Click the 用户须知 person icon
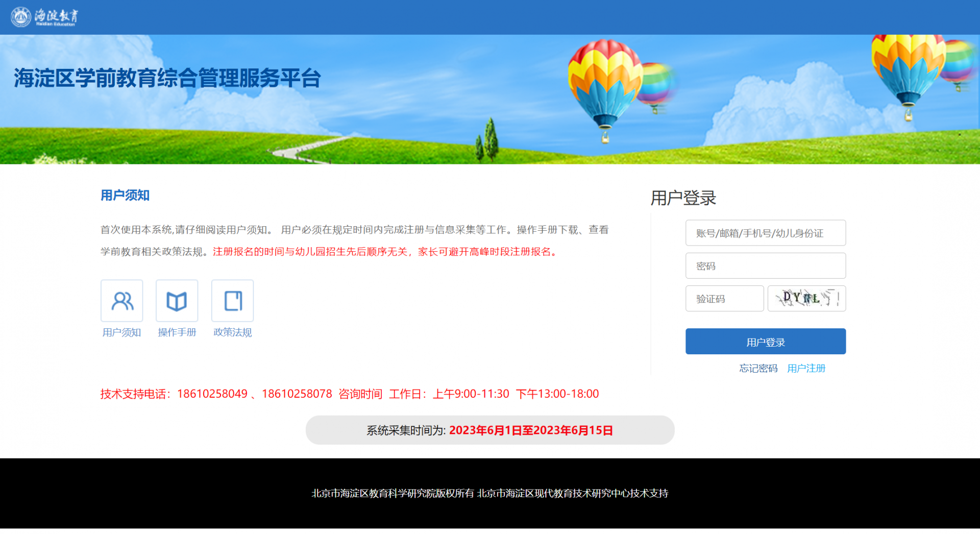Image resolution: width=980 pixels, height=534 pixels. tap(121, 301)
